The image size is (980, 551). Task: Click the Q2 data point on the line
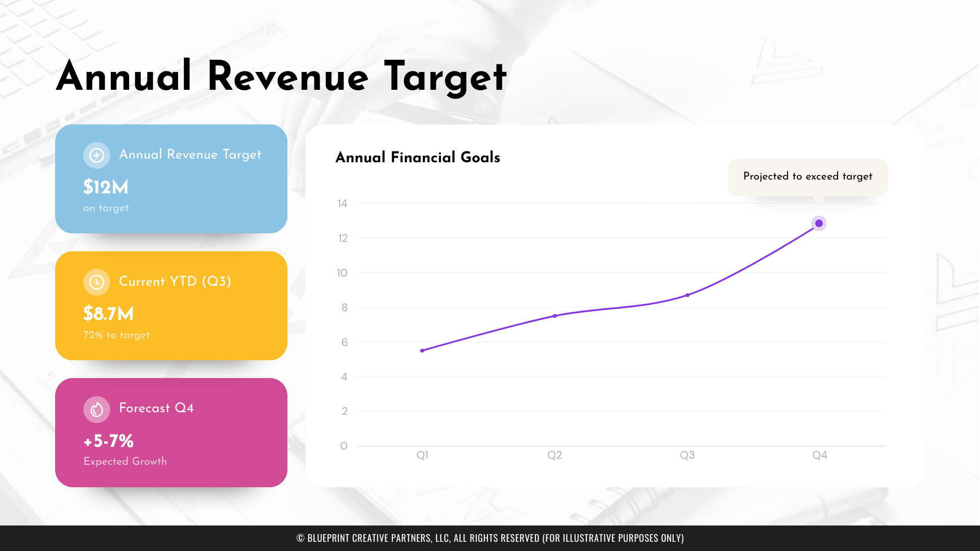pos(555,316)
